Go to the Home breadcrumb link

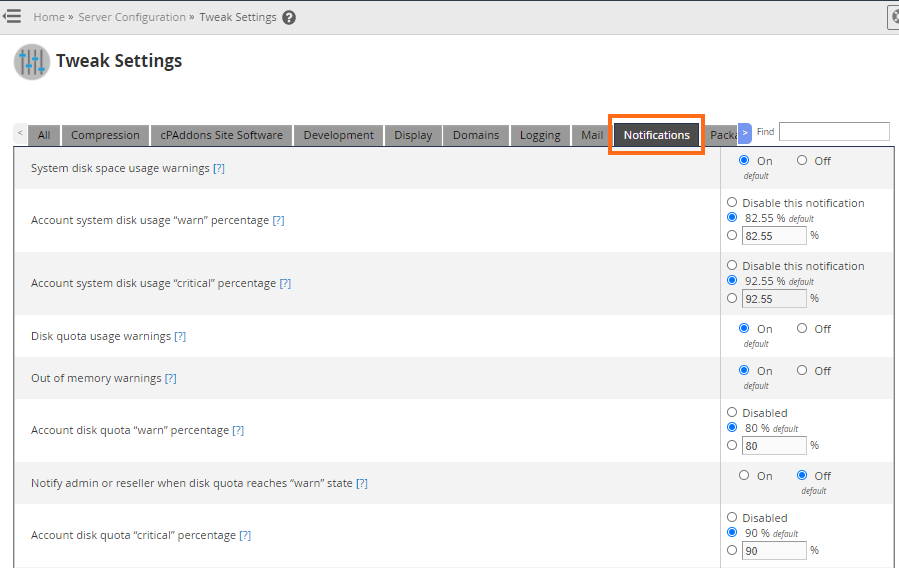pyautogui.click(x=48, y=17)
